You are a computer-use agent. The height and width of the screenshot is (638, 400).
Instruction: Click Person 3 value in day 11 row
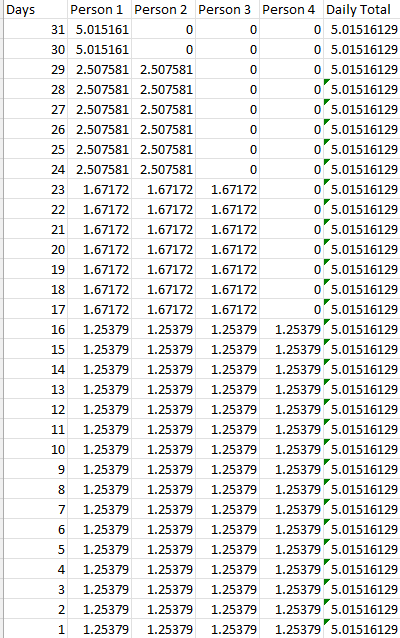tap(227, 429)
